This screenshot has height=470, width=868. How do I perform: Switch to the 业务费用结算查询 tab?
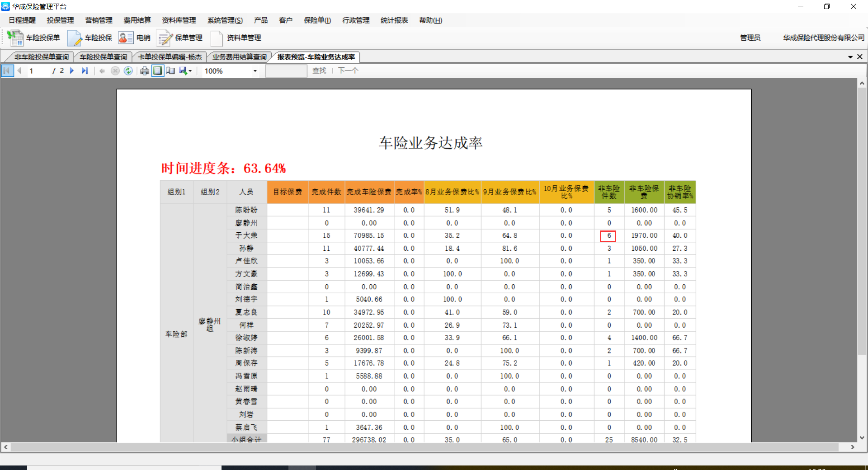(239, 57)
